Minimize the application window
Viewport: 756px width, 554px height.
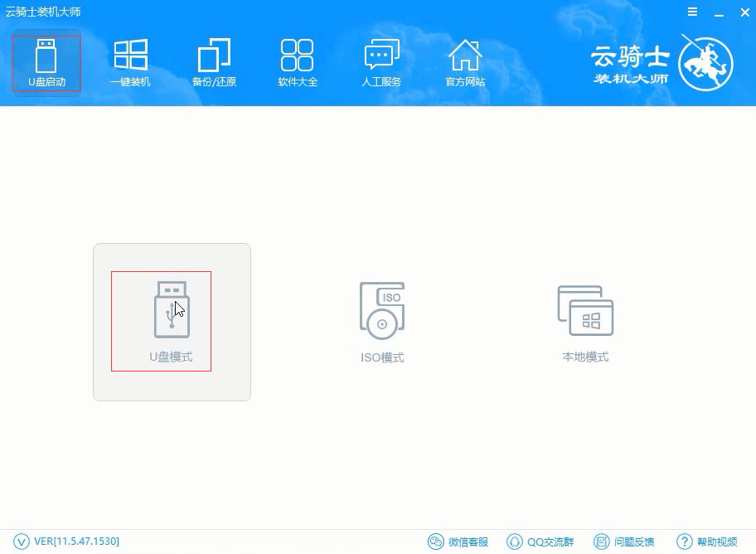pos(718,12)
